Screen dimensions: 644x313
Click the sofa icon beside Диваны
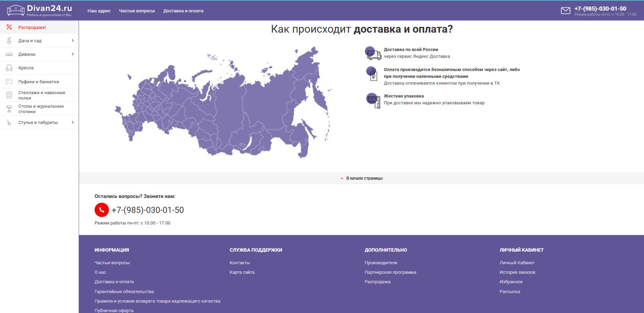tap(9, 54)
